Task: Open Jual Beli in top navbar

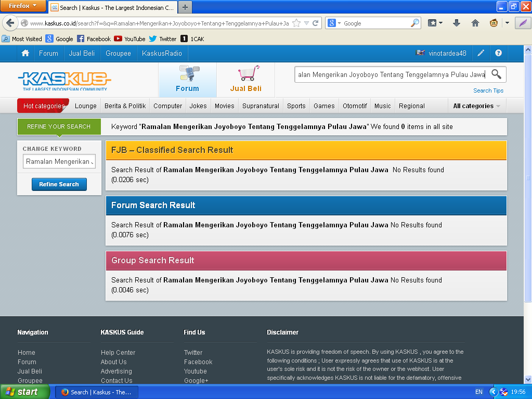Action: (x=82, y=53)
